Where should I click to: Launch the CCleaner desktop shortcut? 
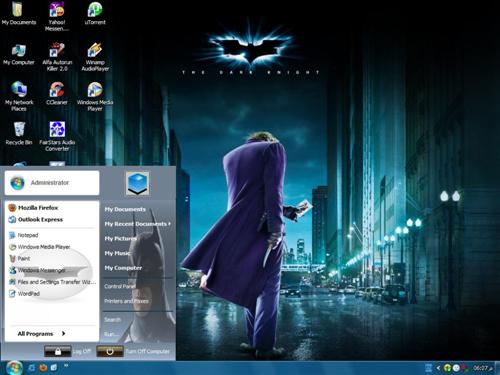pyautogui.click(x=57, y=94)
